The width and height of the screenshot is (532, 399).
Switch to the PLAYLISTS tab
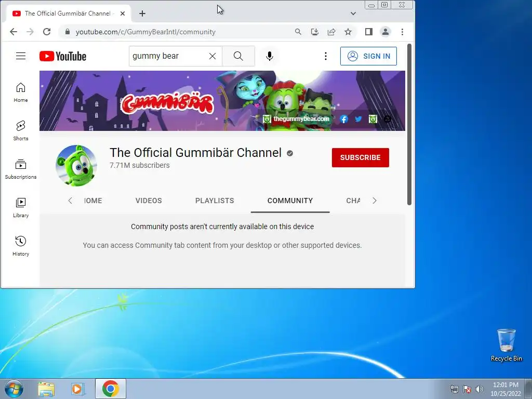pos(215,201)
